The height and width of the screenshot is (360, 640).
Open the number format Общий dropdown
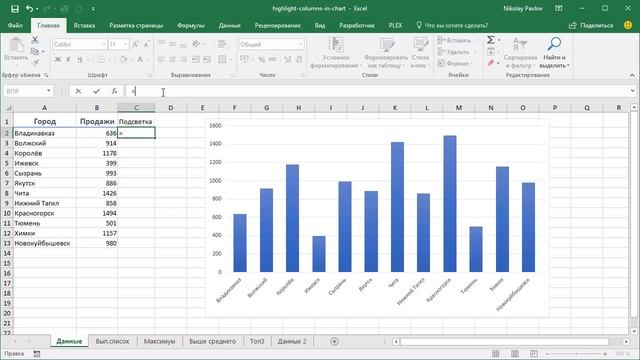pos(301,44)
